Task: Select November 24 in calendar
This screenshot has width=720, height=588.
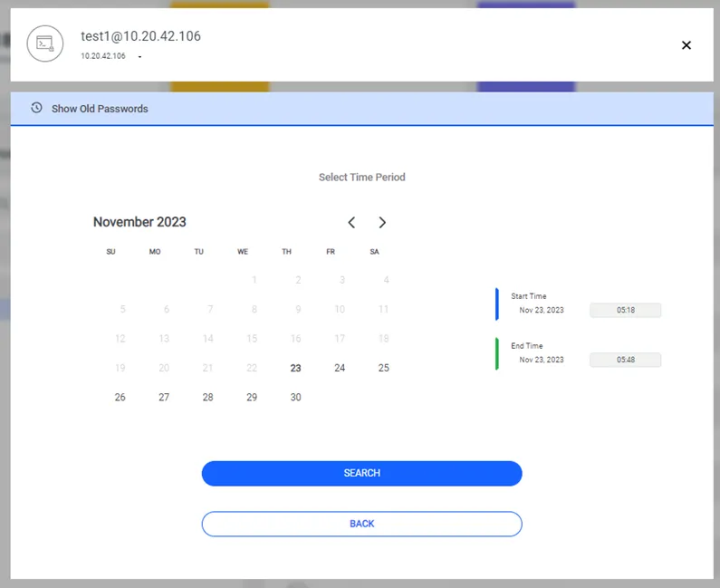Action: click(340, 368)
